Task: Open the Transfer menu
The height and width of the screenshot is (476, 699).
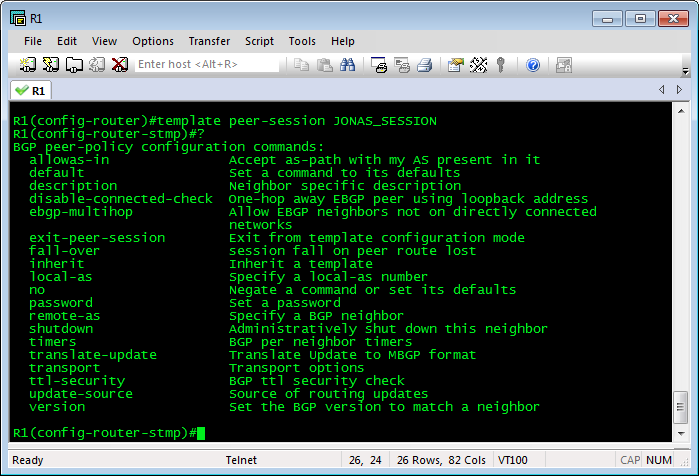Action: [209, 41]
